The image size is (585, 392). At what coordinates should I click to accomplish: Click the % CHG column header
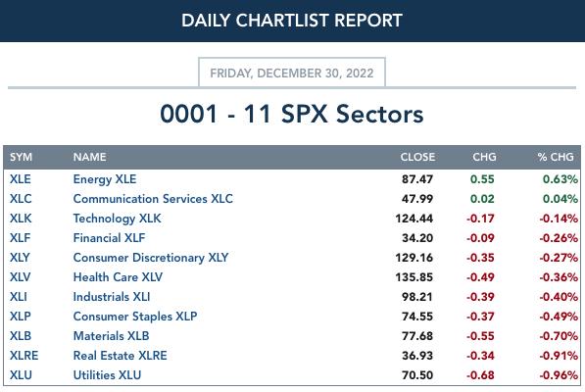pyautogui.click(x=556, y=157)
